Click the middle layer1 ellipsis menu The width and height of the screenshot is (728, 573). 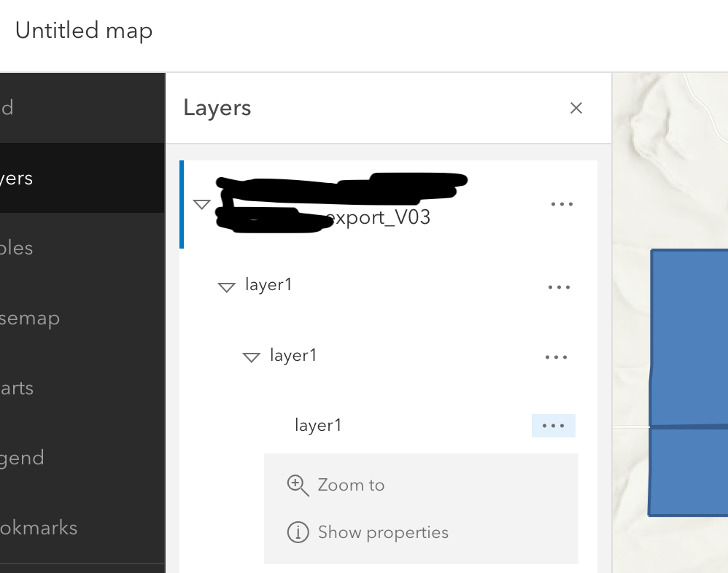557,357
